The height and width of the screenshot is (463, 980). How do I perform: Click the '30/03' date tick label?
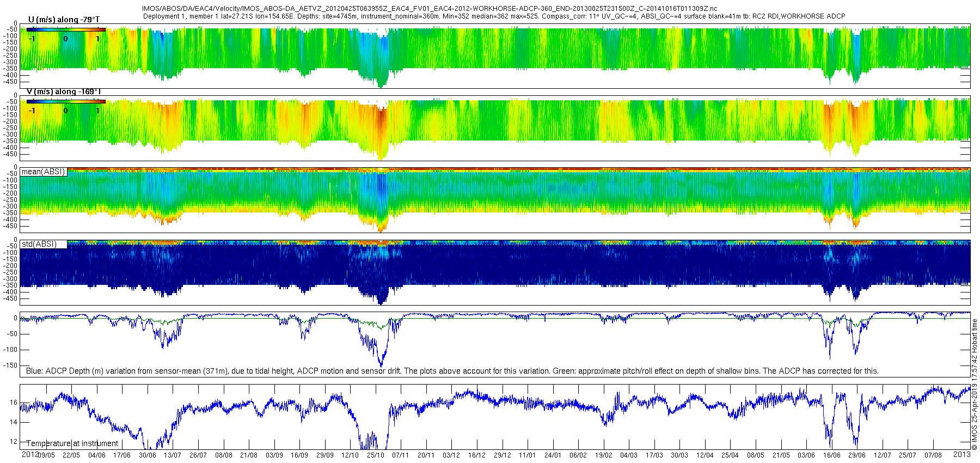(679, 455)
